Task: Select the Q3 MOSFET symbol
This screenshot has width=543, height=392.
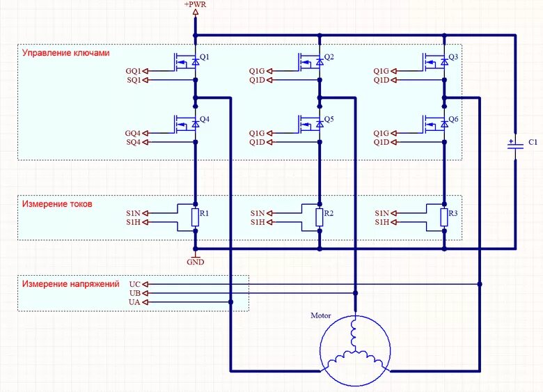Action: click(435, 63)
